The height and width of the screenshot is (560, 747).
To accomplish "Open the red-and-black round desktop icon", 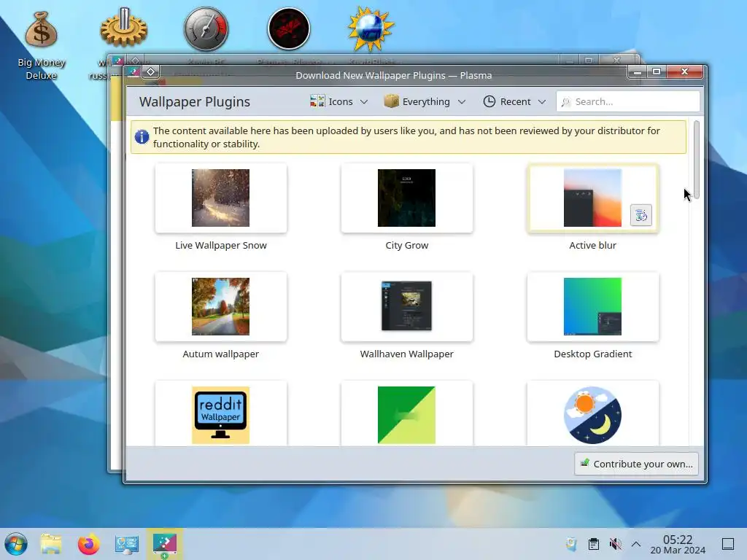I will [289, 28].
